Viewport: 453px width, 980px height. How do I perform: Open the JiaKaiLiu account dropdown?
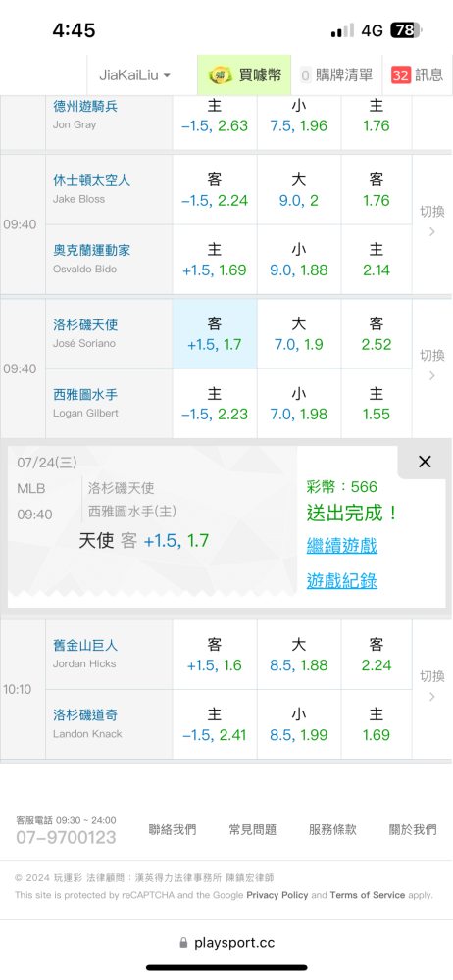pos(135,75)
